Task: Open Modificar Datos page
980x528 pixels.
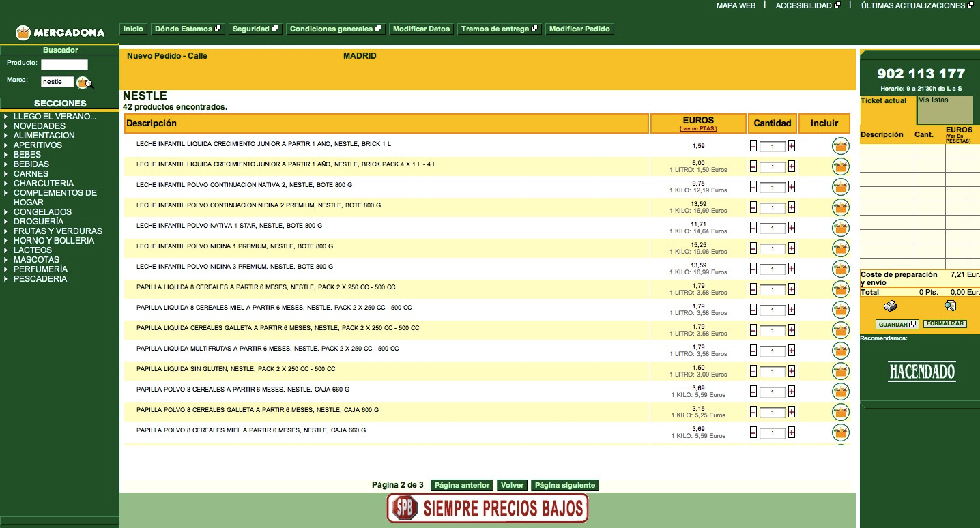Action: click(422, 29)
